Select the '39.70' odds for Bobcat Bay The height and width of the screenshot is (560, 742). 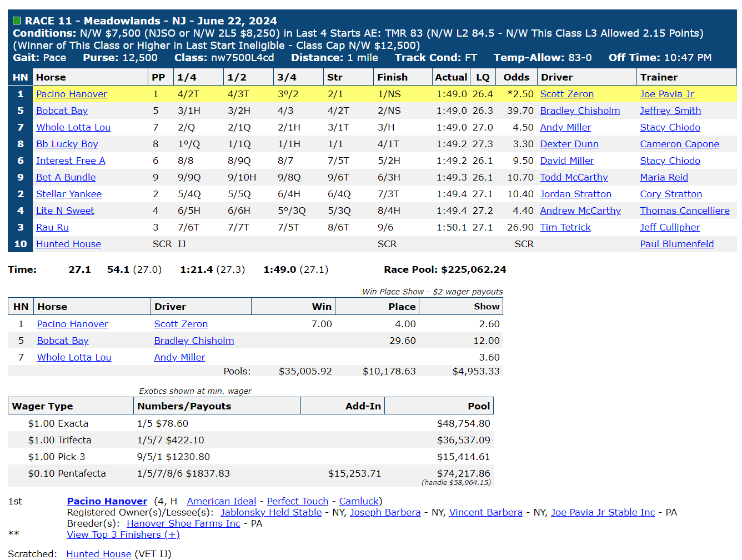point(520,111)
